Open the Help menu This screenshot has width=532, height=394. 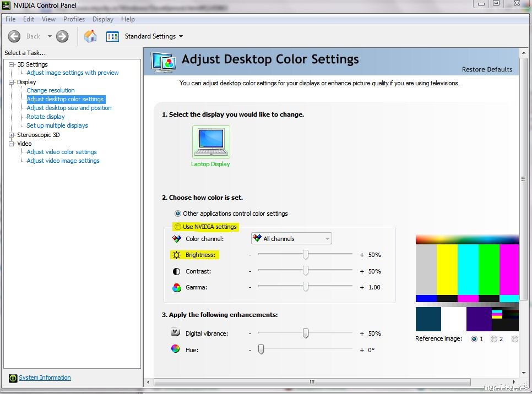click(x=128, y=19)
